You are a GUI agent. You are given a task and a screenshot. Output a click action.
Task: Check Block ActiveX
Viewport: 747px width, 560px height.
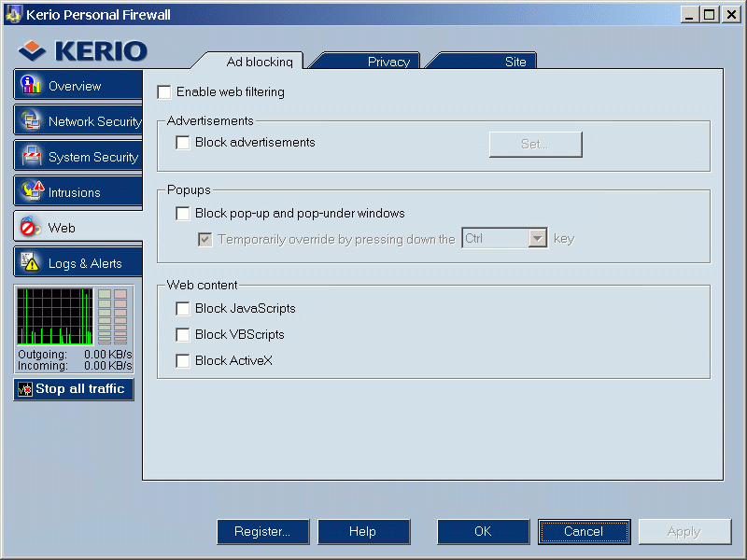pyautogui.click(x=183, y=361)
